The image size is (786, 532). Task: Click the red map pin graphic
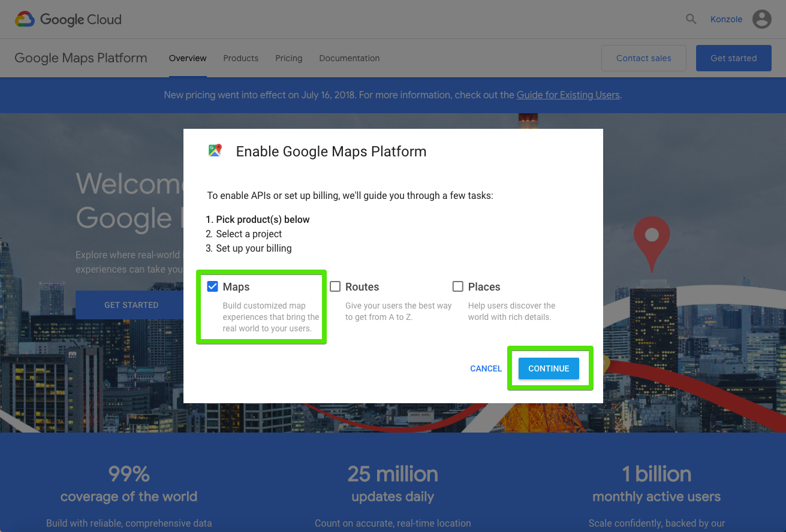[652, 244]
